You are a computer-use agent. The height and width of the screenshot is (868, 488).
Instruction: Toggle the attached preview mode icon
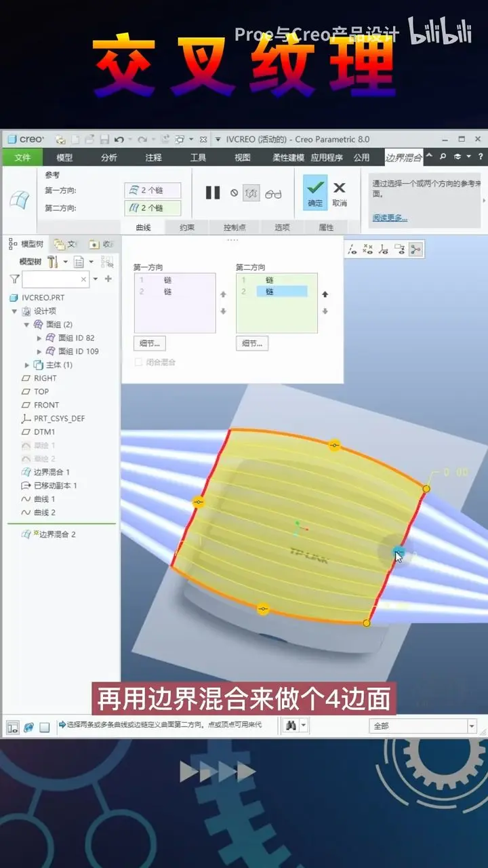[251, 193]
